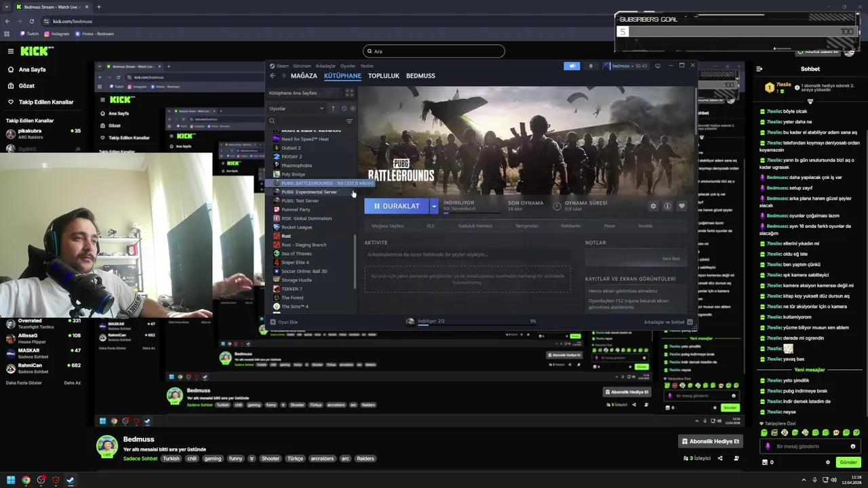Collapse the Sohbet chat panel
Viewport: 868px width, 488px height.
pyautogui.click(x=759, y=68)
